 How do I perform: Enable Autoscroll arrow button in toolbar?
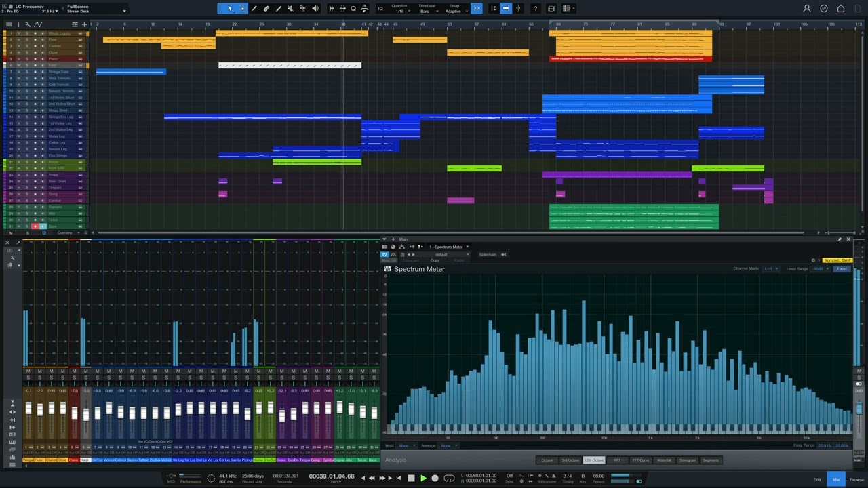click(506, 9)
